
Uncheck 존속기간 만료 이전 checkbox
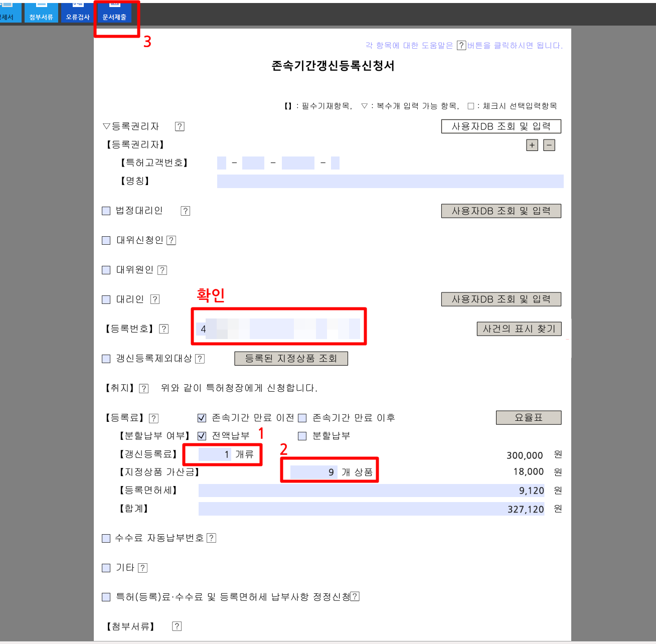(x=202, y=418)
